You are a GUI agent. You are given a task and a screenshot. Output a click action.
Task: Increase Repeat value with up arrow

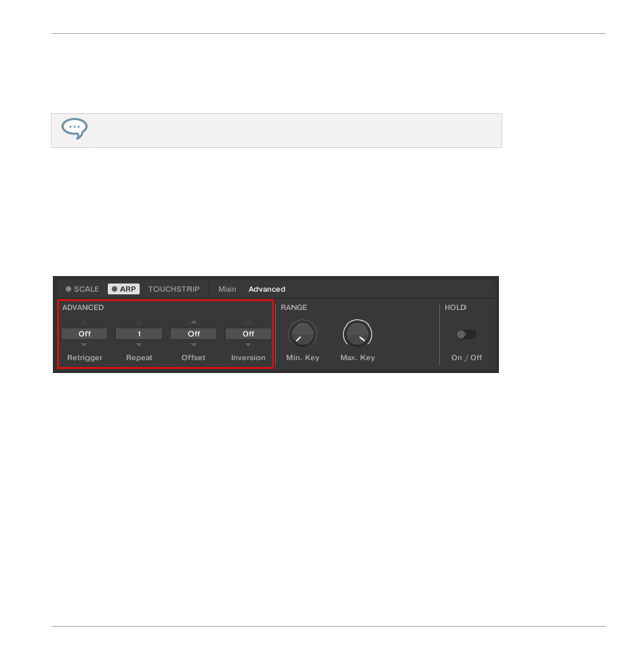click(139, 322)
